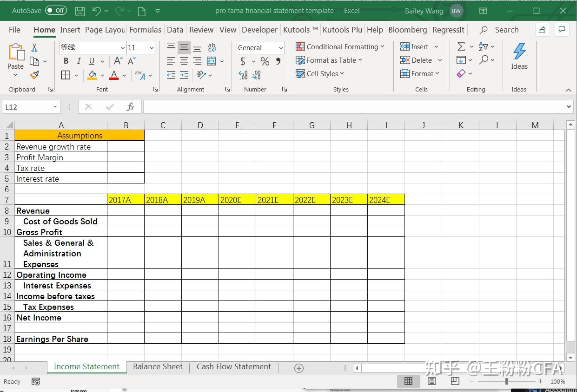Click the Undo arrow icon
The image size is (577, 392).
pyautogui.click(x=96, y=11)
